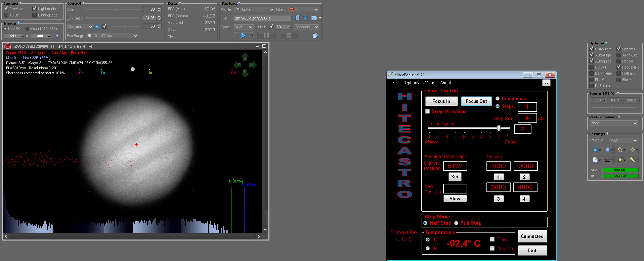Open the planet orbit icon in Settings
Screen dimensions: 644x261
[620, 160]
